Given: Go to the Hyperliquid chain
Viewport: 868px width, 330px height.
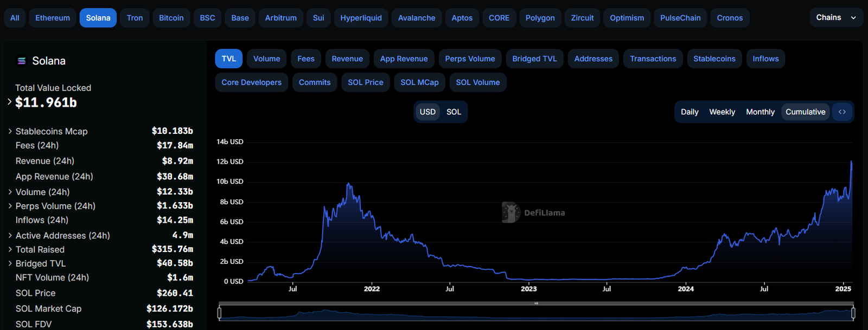Looking at the screenshot, I should [x=361, y=18].
